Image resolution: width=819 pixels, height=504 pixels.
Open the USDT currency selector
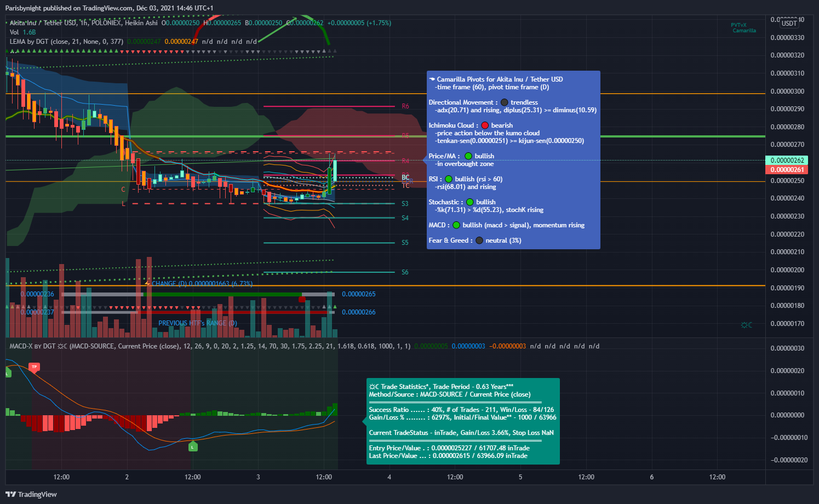[789, 24]
